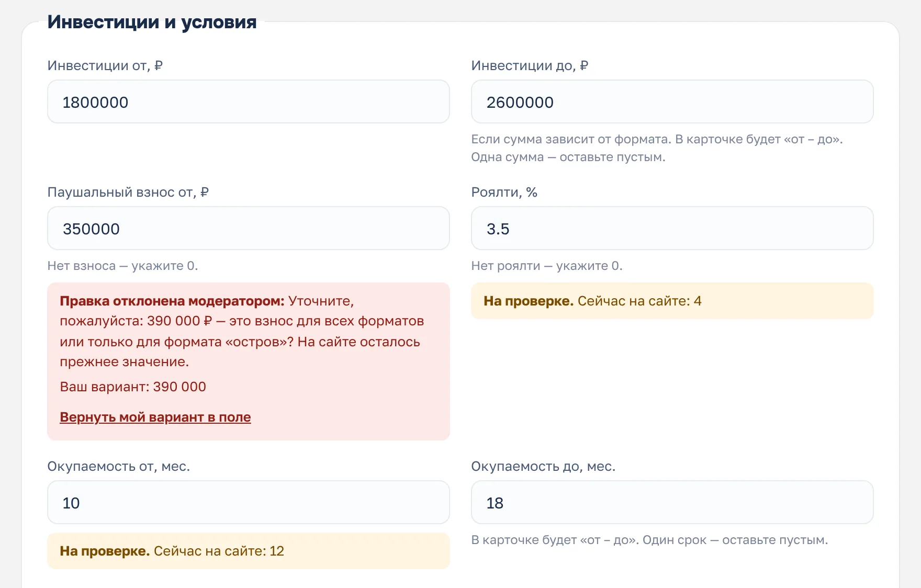Click the hint 'Один срок — оставьте пустым'

pos(735,540)
